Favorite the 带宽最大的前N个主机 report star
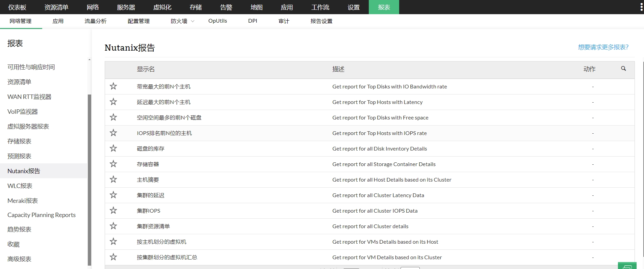 (x=113, y=86)
